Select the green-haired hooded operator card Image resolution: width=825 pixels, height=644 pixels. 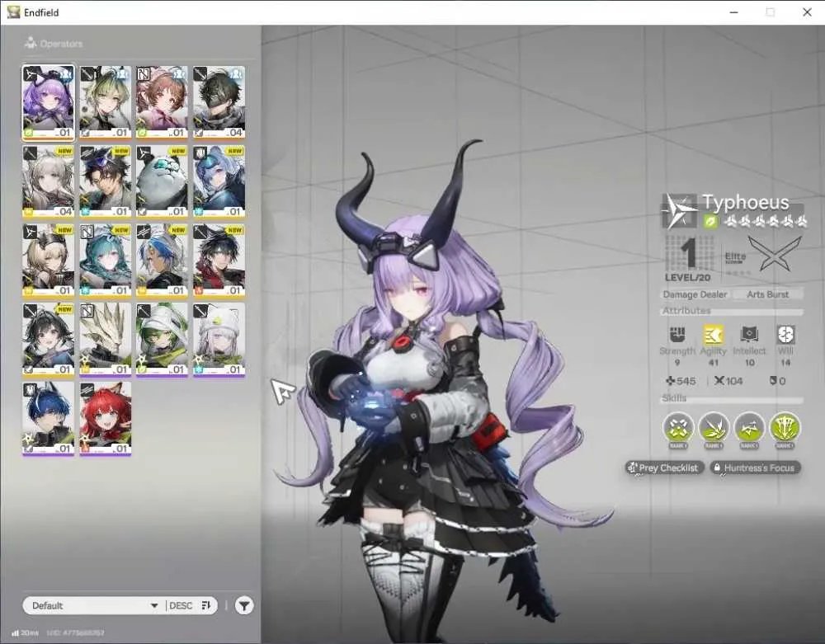click(162, 340)
